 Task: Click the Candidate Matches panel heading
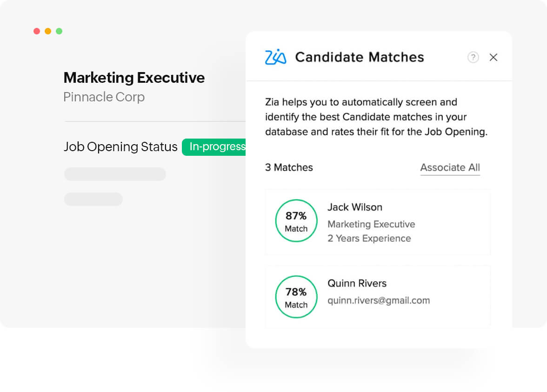point(360,57)
